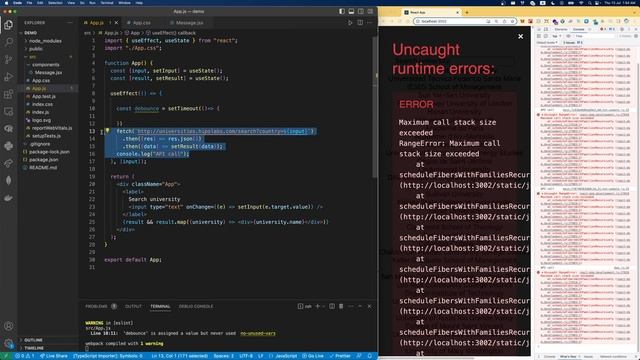Open Explorer more actions menu
640x360 pixels.
[70, 23]
